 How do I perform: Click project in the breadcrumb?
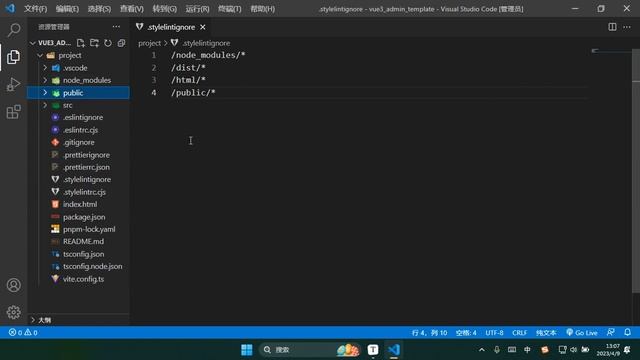tap(149, 43)
